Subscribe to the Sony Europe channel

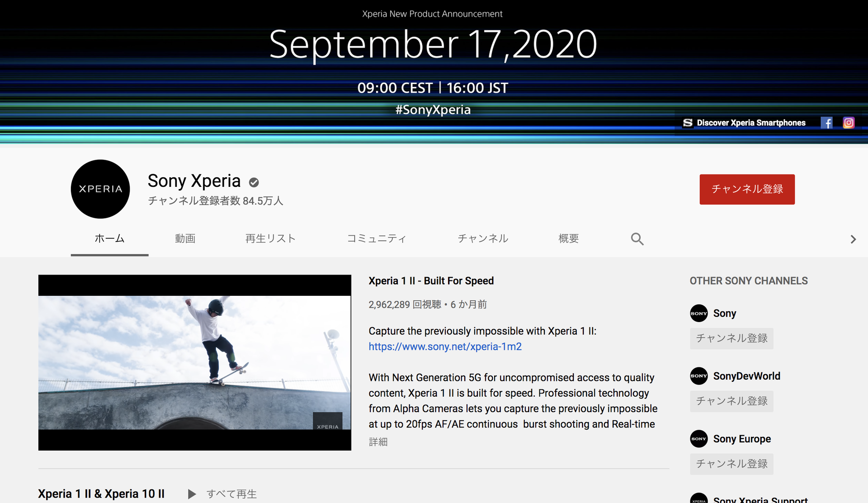[731, 464]
